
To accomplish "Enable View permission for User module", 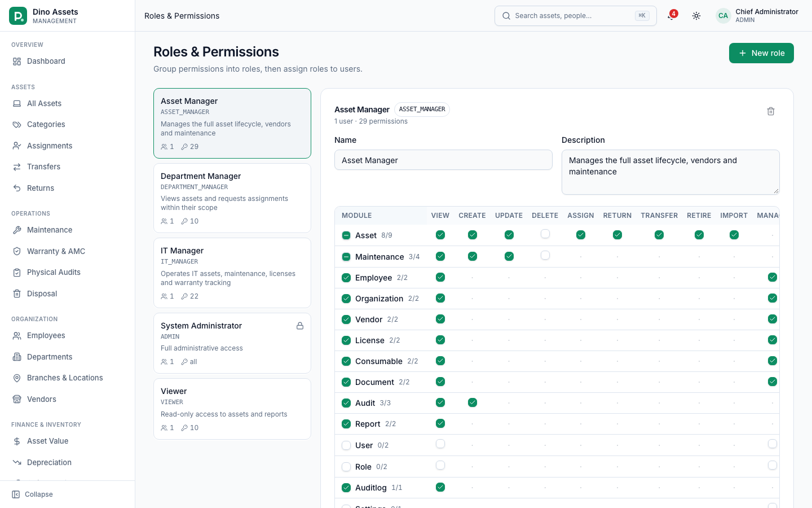I will pyautogui.click(x=440, y=444).
